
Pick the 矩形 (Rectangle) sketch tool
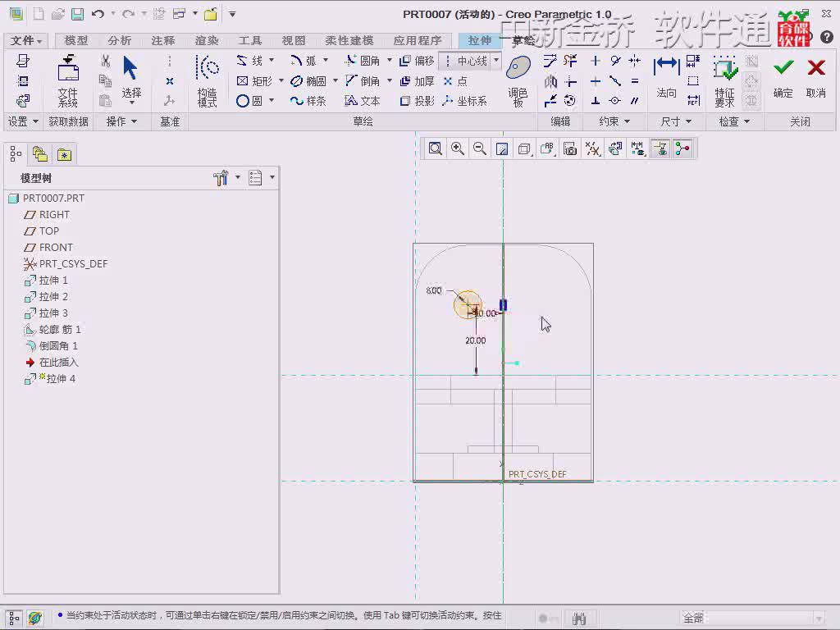click(254, 81)
